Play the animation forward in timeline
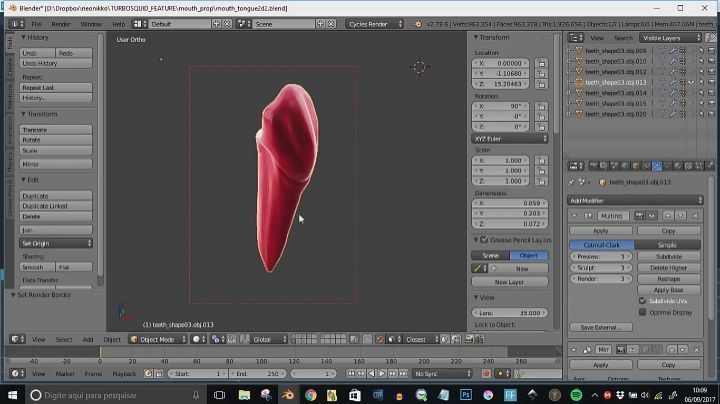Viewport: 720px width, 404px height. click(382, 374)
